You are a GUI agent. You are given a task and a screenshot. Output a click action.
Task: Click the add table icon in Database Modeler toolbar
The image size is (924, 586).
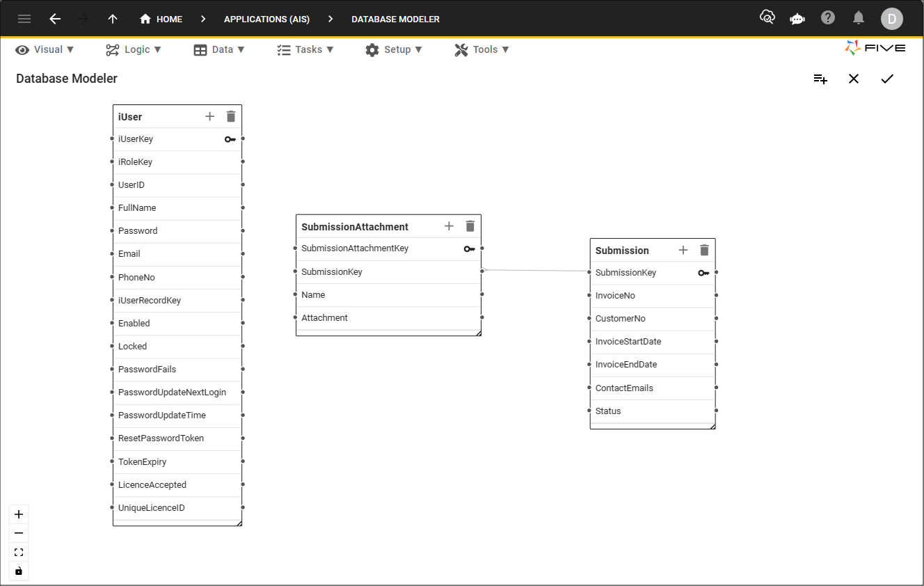pos(820,79)
